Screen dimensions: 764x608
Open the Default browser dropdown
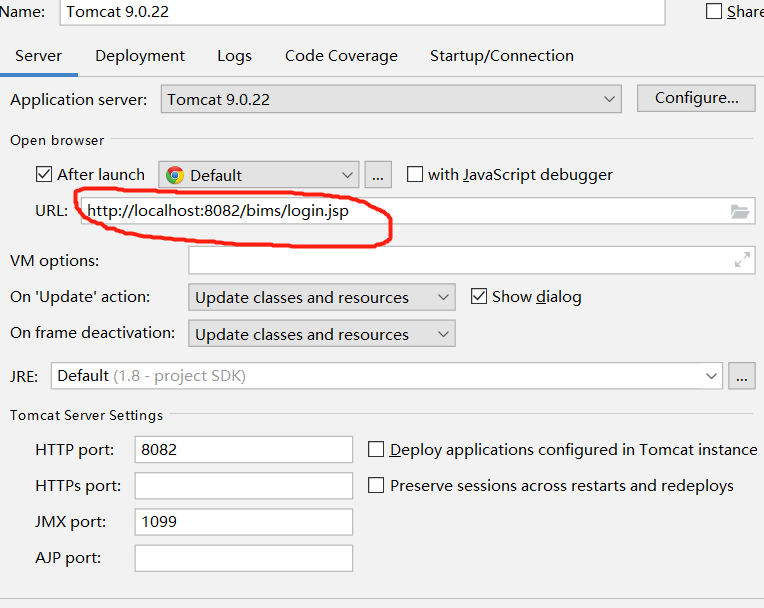(259, 175)
